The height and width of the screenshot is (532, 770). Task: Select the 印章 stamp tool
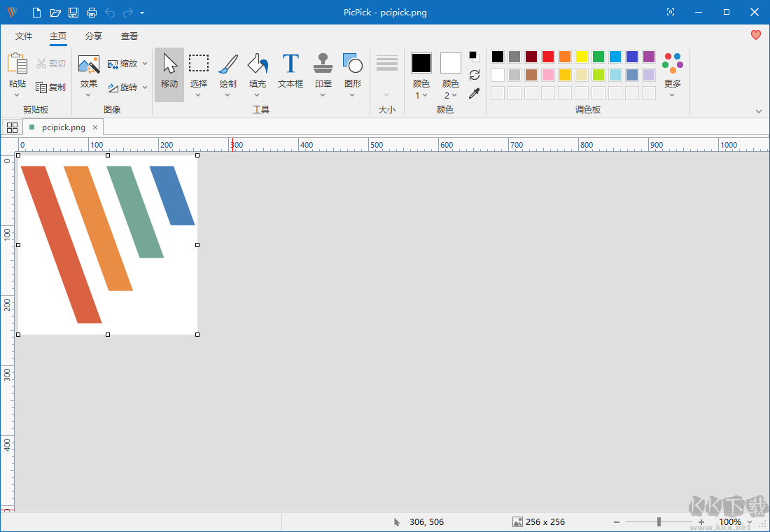(x=323, y=64)
